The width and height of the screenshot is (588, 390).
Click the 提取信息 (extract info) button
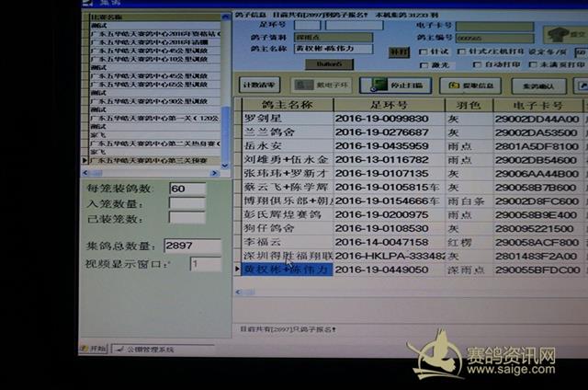(469, 86)
